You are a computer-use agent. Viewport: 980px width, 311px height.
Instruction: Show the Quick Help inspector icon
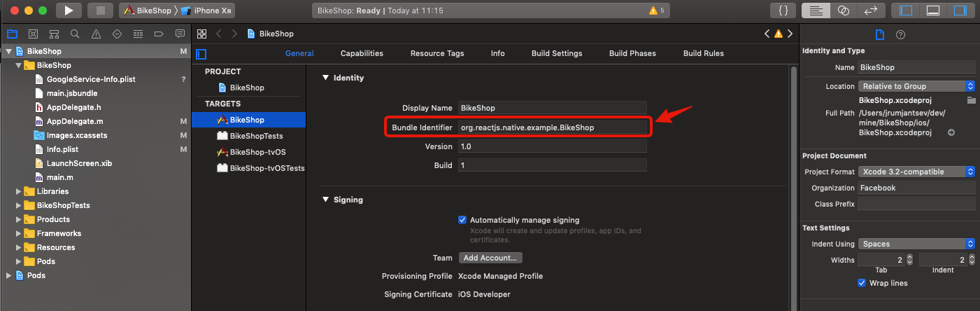901,34
